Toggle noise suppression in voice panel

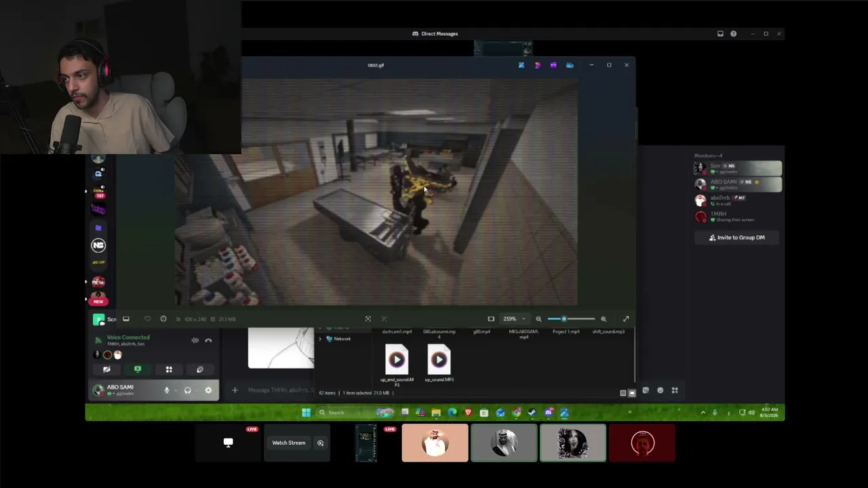(195, 340)
